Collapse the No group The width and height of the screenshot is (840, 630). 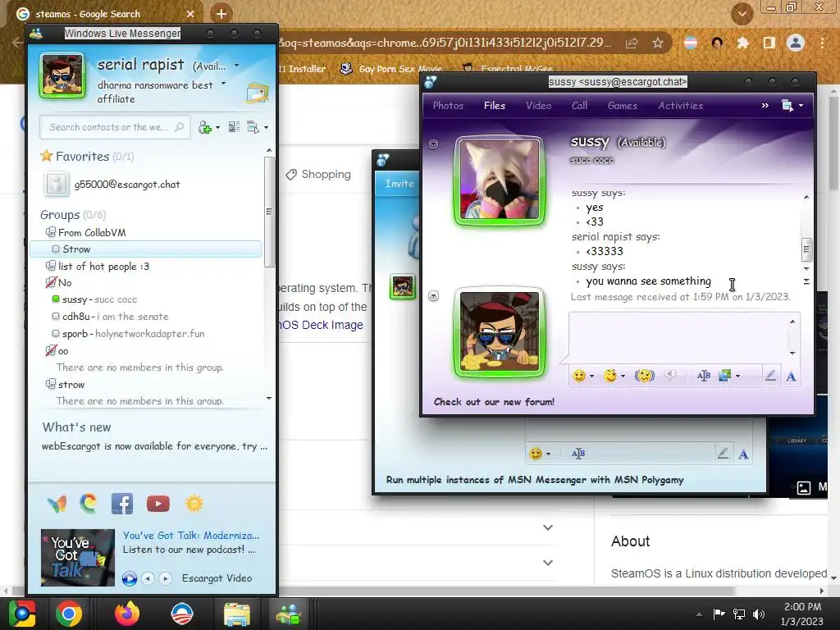(51, 282)
